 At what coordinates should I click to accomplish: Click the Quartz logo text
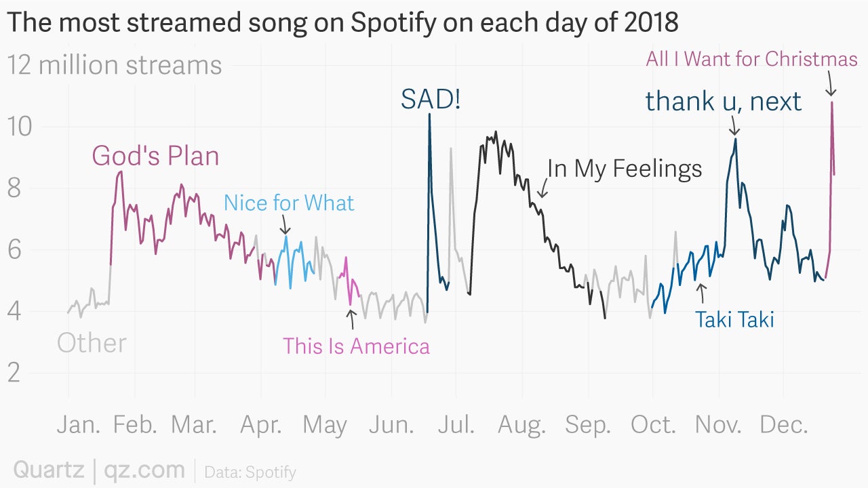pyautogui.click(x=49, y=470)
